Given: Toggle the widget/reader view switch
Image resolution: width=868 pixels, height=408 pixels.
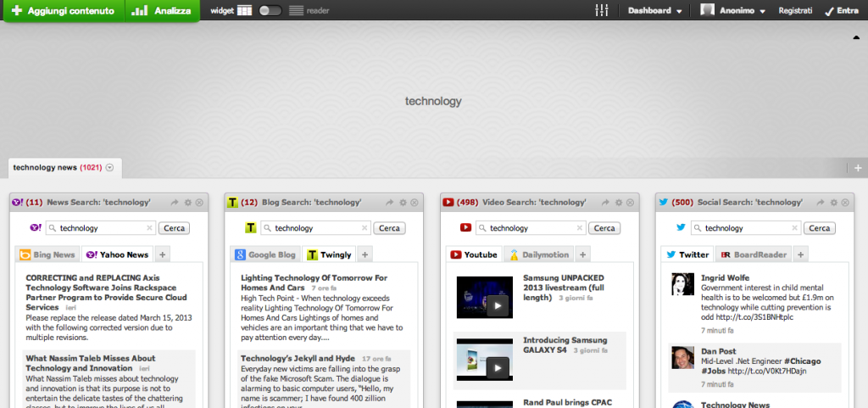Looking at the screenshot, I should coord(270,11).
